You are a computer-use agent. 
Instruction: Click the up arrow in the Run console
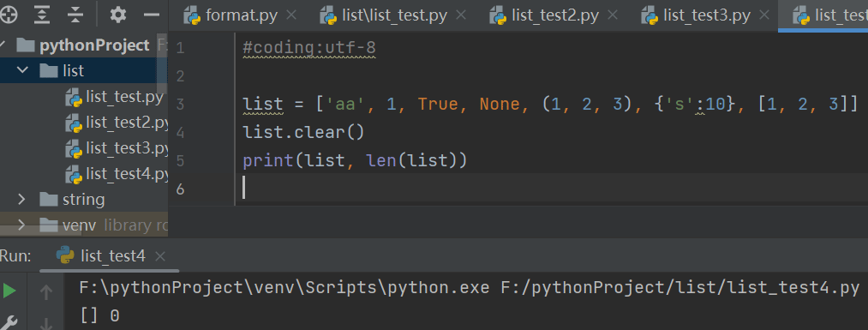click(x=46, y=291)
